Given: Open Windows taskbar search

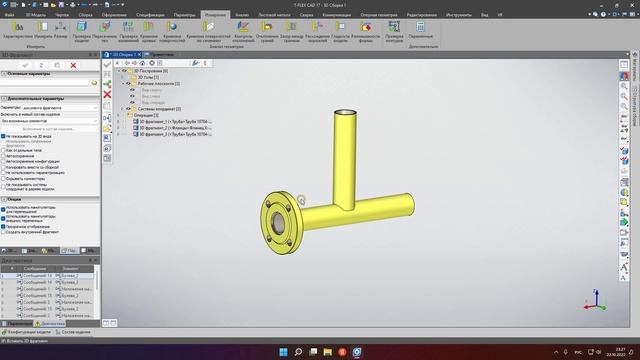Looking at the screenshot, I should [x=298, y=352].
